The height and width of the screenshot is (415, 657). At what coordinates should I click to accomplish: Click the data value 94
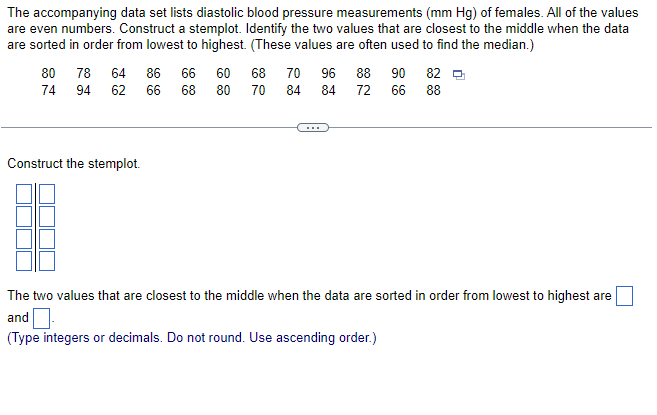coord(83,90)
